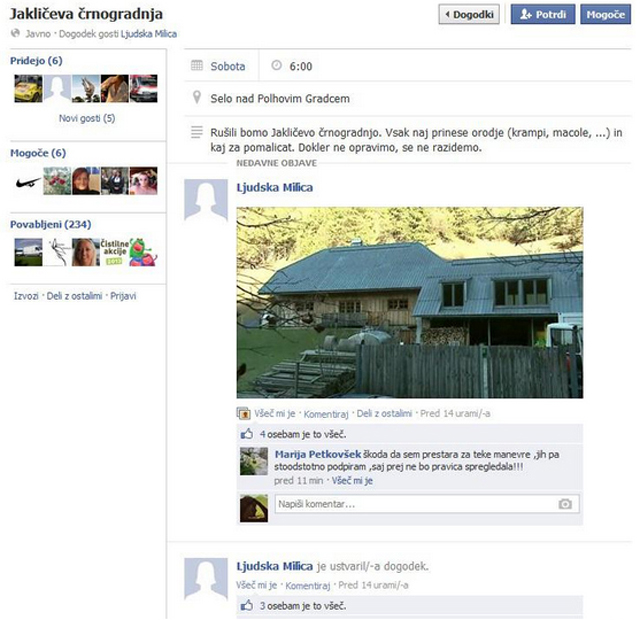Open the Povabljeni (234) list
The height and width of the screenshot is (620, 640).
click(x=50, y=224)
